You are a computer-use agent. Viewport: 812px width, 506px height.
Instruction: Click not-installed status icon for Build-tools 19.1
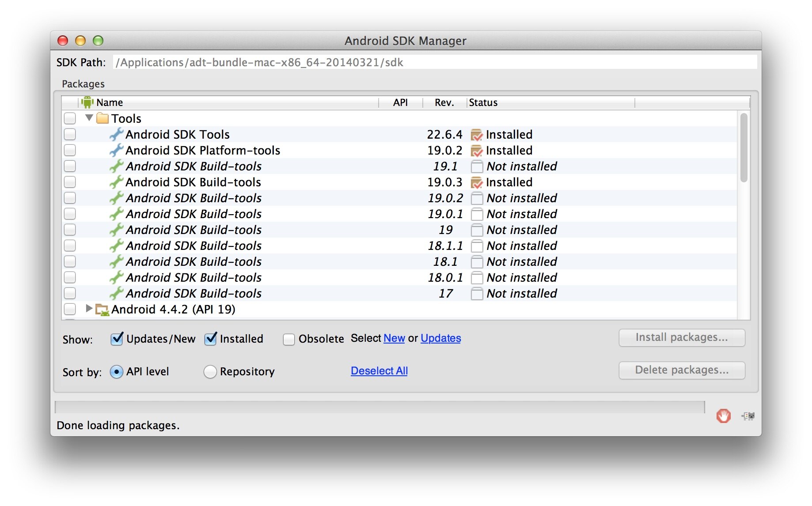[476, 166]
